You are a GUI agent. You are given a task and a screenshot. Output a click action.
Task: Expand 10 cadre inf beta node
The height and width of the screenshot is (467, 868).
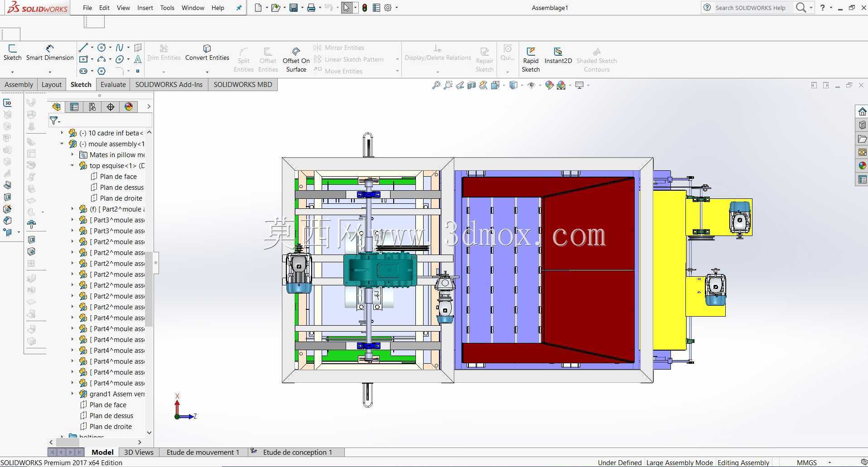62,133
